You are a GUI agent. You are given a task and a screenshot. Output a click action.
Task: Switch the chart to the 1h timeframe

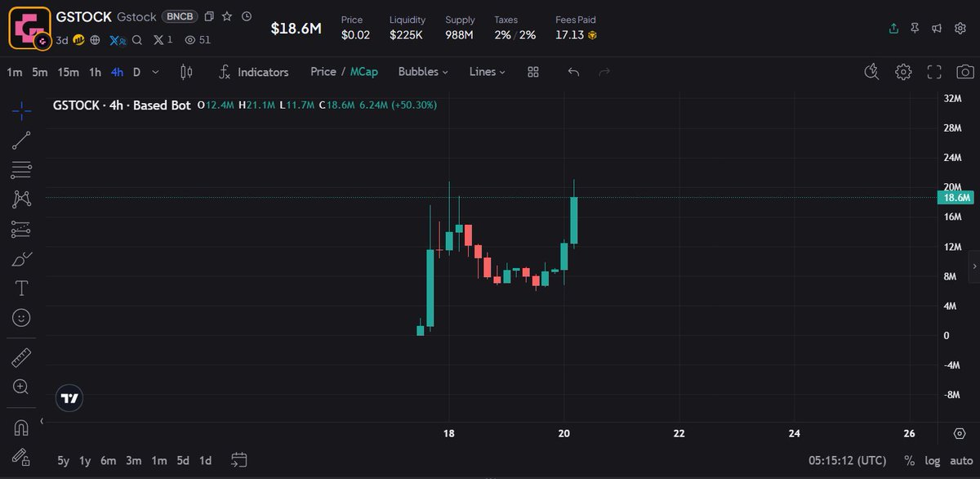coord(95,72)
